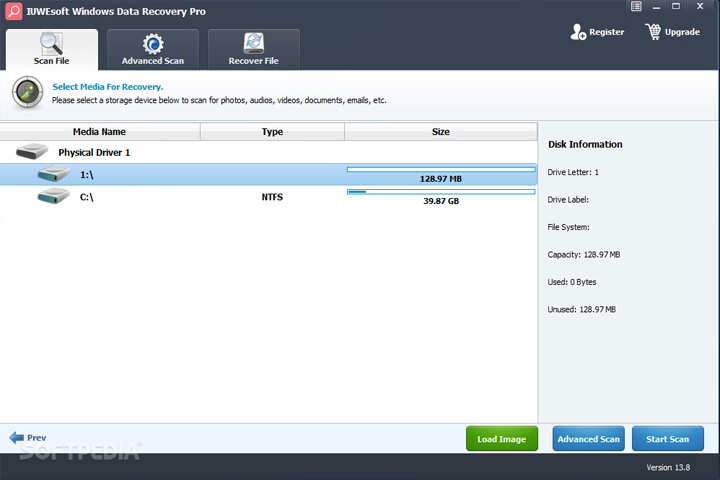The image size is (720, 480).
Task: Click the Register user icon
Action: [578, 32]
